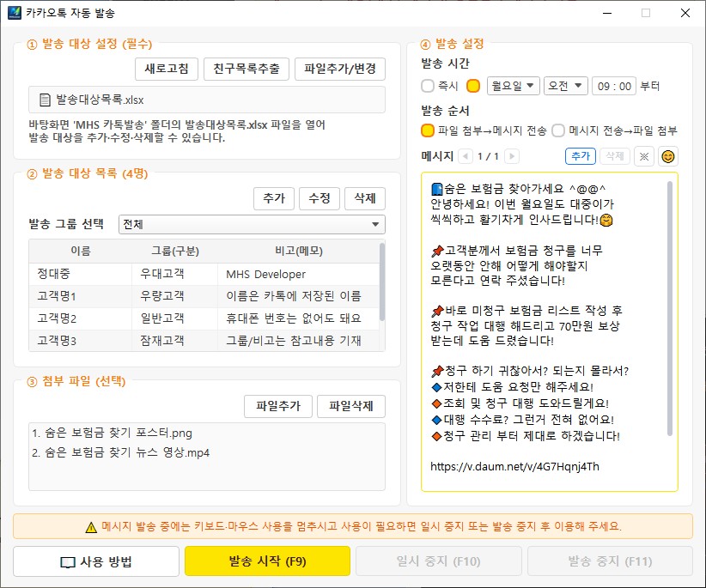706x588 pixels.
Task: Click the daum.net link in message
Action: click(x=514, y=466)
